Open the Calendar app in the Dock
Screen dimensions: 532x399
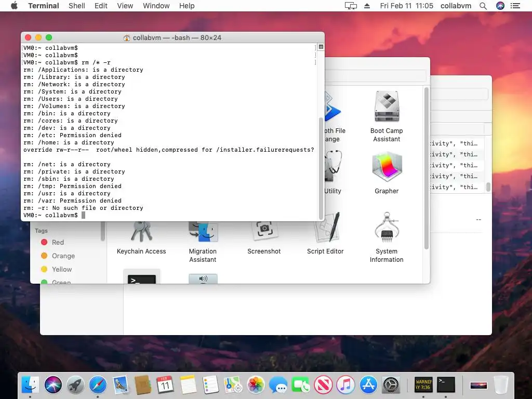[165, 385]
